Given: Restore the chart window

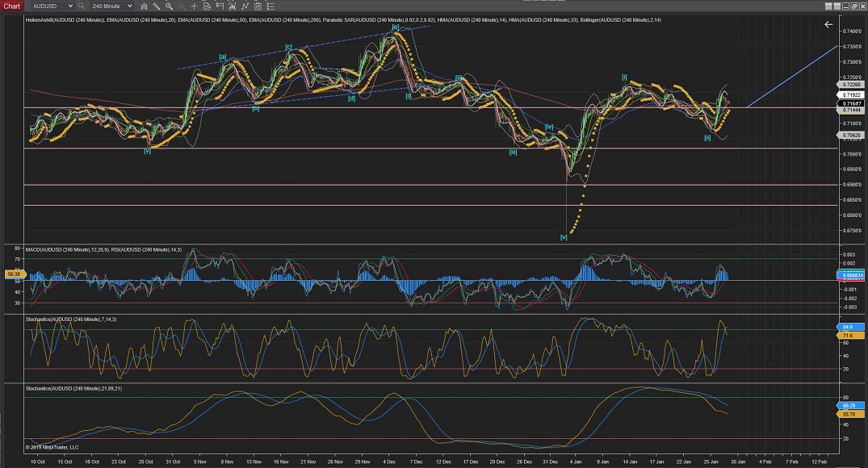Looking at the screenshot, I should (854, 6).
